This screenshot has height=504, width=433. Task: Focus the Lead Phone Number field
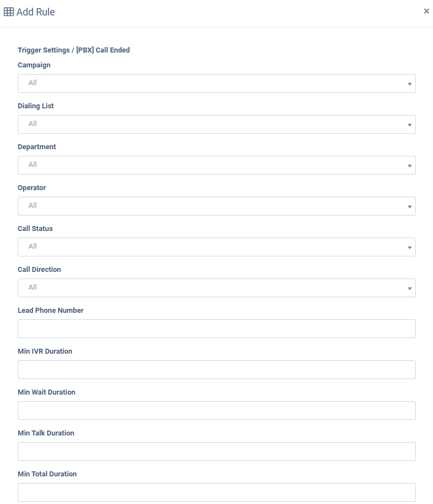tap(217, 329)
